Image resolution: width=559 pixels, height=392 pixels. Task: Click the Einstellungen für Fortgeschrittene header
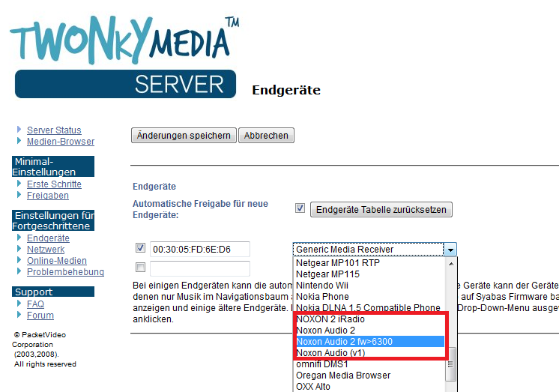click(x=53, y=220)
